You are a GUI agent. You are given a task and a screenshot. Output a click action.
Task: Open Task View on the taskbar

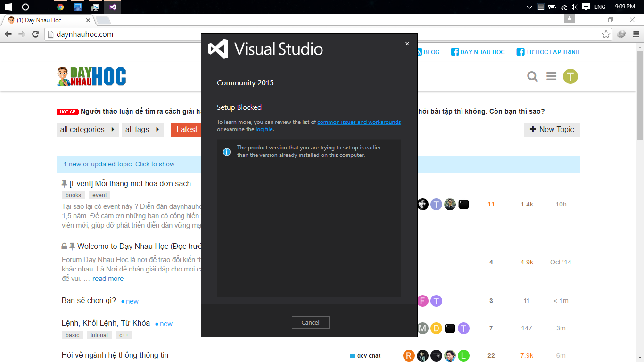click(42, 7)
